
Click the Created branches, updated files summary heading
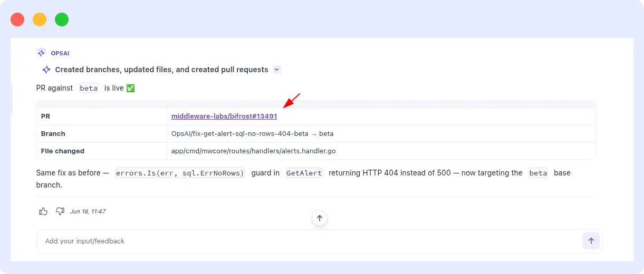162,70
